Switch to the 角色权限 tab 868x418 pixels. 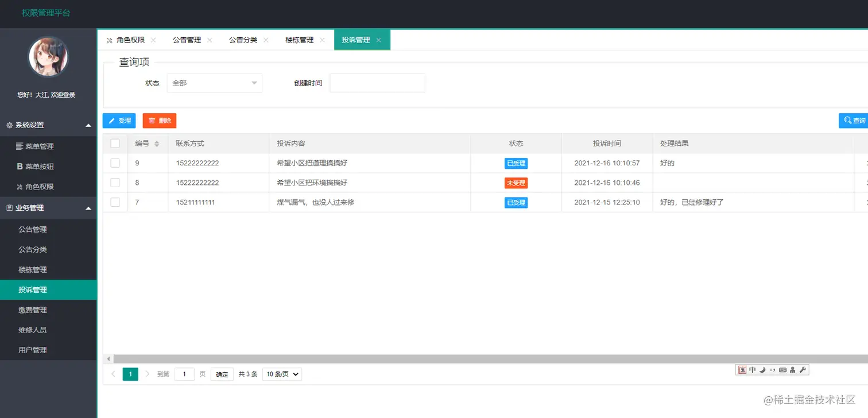(130, 40)
